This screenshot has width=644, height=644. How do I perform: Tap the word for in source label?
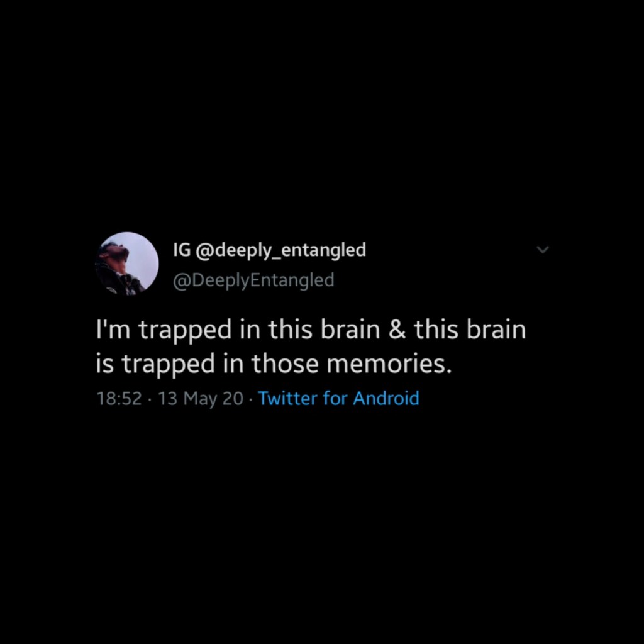coord(335,398)
